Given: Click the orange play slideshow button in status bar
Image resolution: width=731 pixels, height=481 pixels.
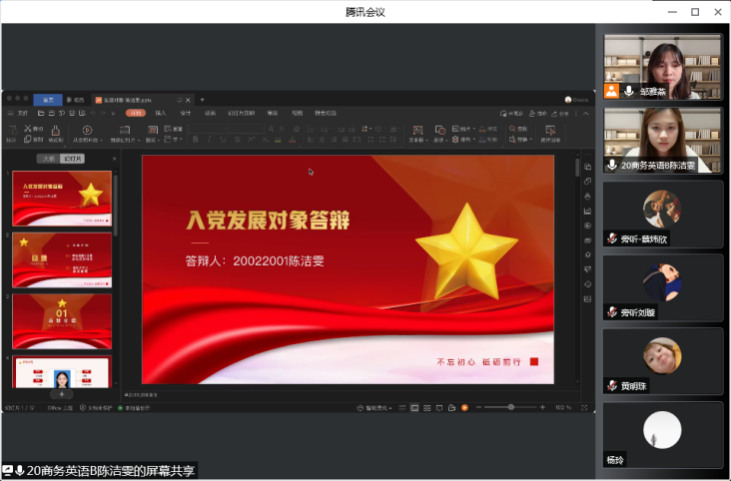Looking at the screenshot, I should click(x=464, y=407).
